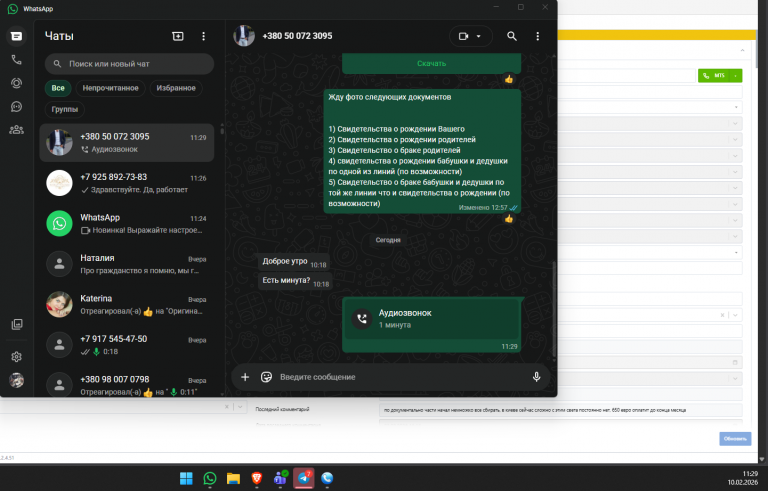Open Brave browser from the taskbar

257,478
